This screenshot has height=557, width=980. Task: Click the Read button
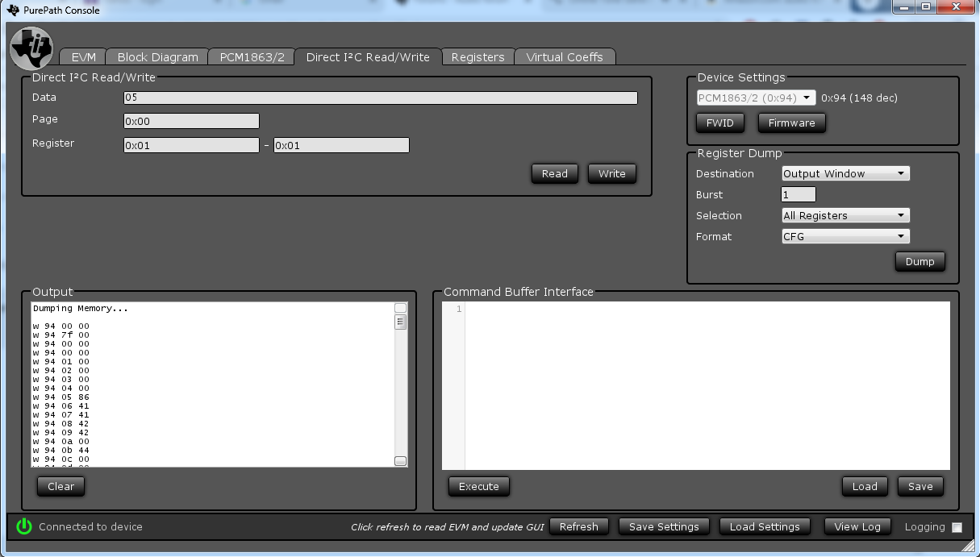[x=554, y=173]
